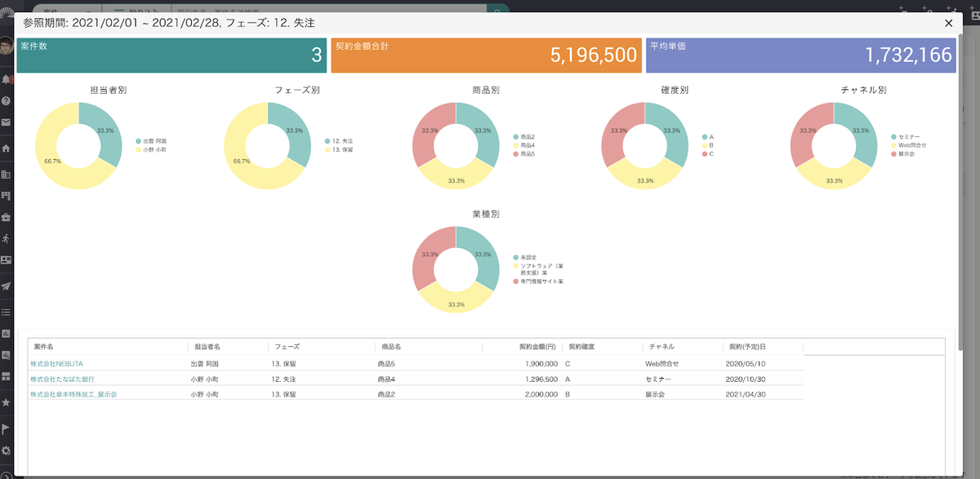Click the running person activity icon

coord(6,238)
